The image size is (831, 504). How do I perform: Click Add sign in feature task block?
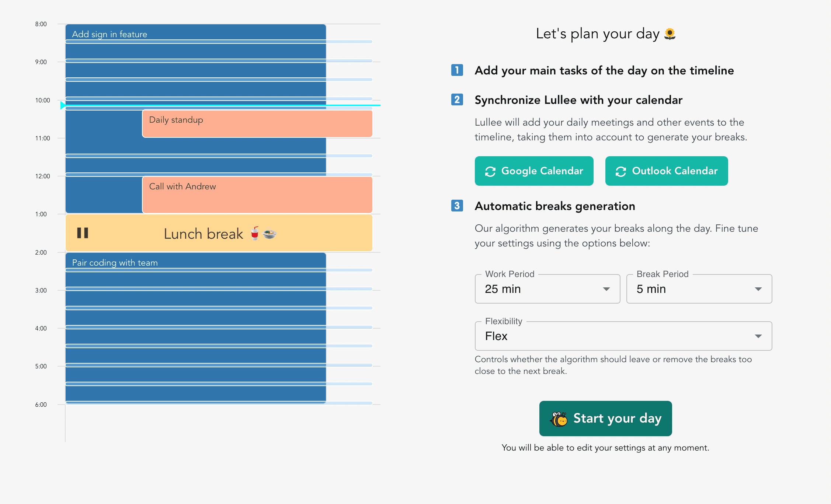(197, 34)
